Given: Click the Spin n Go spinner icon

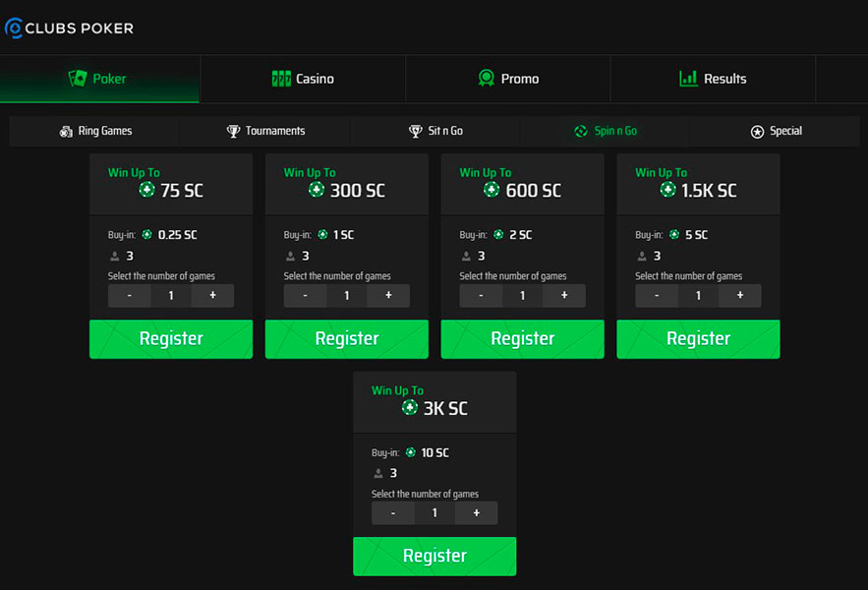Looking at the screenshot, I should 581,130.
